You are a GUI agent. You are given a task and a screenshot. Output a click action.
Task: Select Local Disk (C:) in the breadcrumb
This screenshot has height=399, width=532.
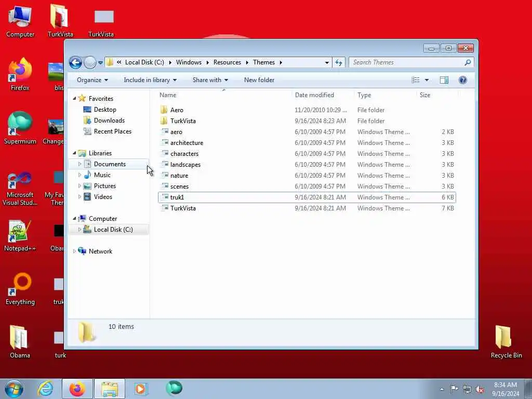tap(144, 62)
